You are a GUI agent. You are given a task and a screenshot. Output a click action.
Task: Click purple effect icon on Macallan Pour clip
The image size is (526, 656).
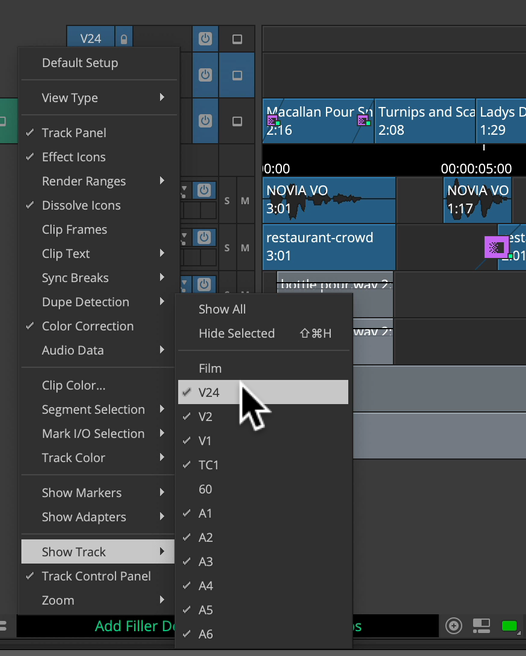coord(273,121)
